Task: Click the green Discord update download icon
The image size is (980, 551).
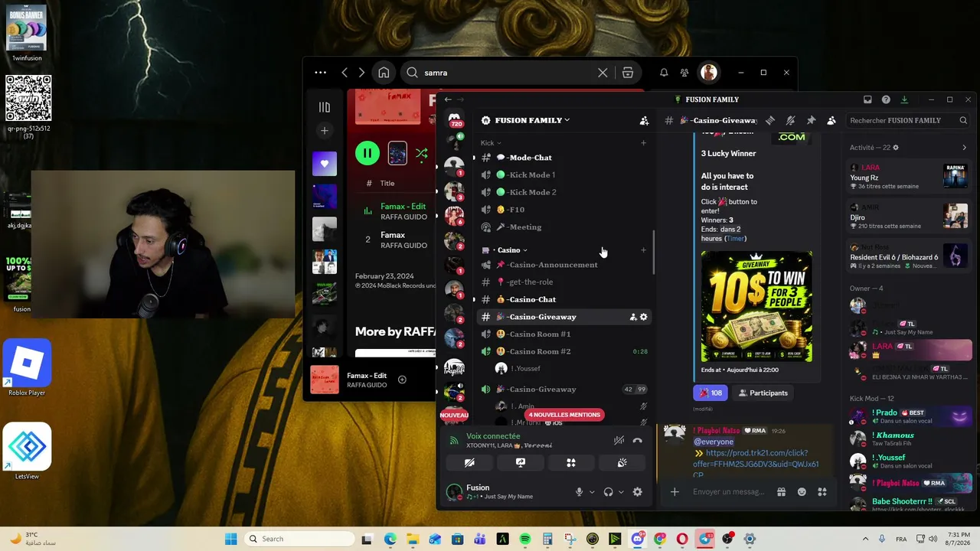Action: pyautogui.click(x=904, y=99)
